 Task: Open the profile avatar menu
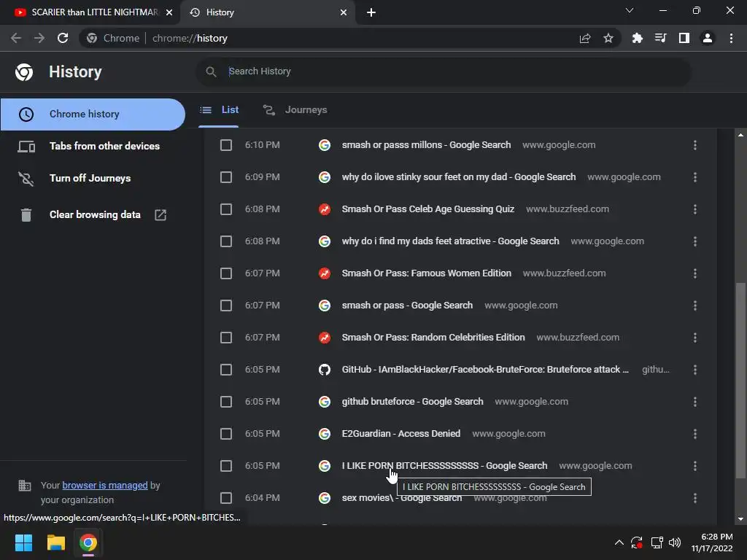tap(708, 38)
